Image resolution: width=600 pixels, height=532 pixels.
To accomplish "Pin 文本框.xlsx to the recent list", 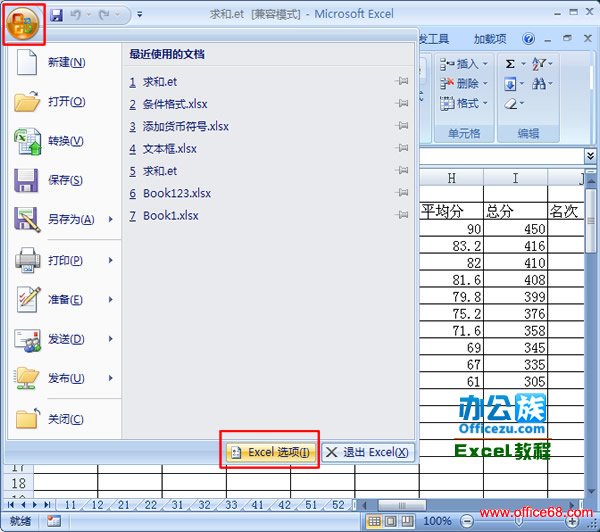I will [x=401, y=148].
